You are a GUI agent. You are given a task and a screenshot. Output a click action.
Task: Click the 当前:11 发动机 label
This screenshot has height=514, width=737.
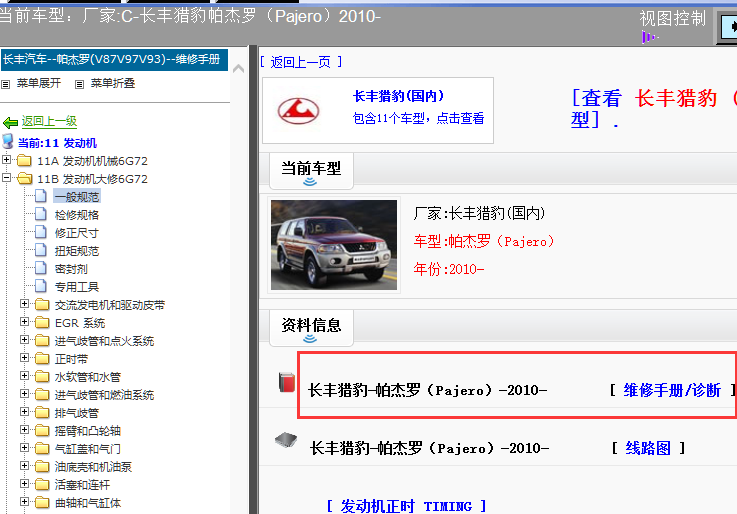click(x=57, y=143)
